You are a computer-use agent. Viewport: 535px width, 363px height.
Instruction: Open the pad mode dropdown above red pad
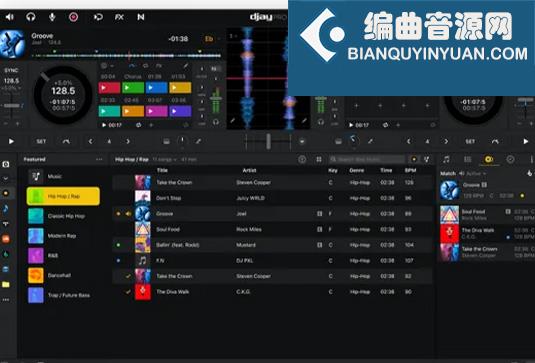coord(107,66)
